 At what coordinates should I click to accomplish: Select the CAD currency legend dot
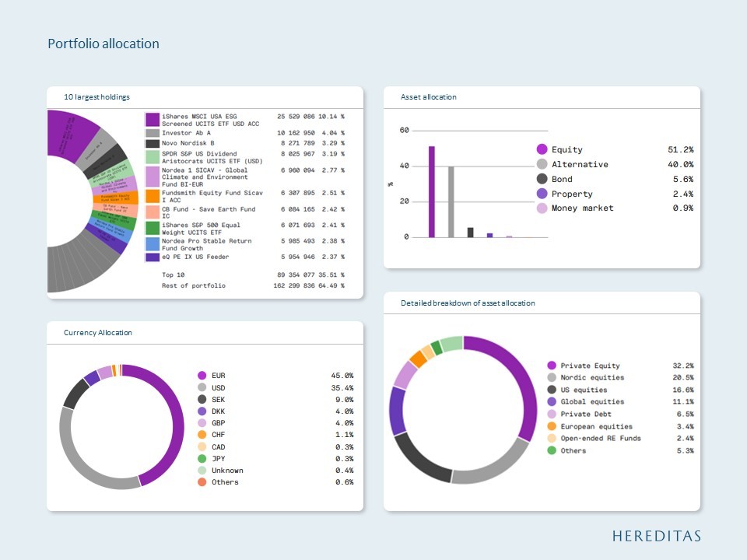coord(202,446)
